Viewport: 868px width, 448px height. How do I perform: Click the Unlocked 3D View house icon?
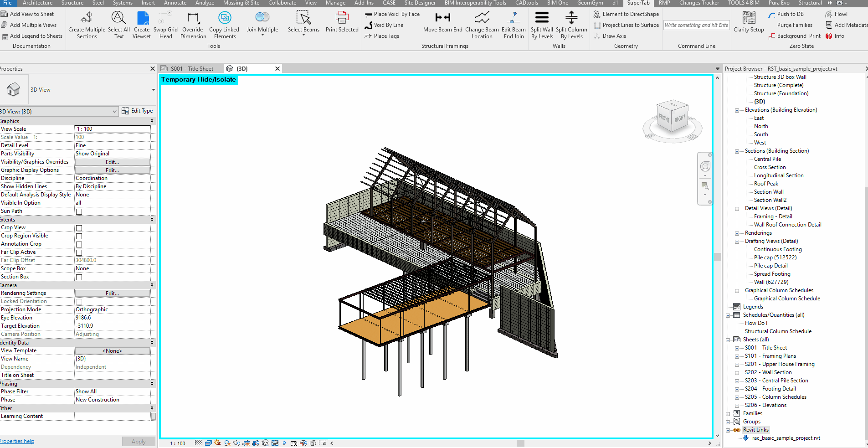click(x=265, y=443)
